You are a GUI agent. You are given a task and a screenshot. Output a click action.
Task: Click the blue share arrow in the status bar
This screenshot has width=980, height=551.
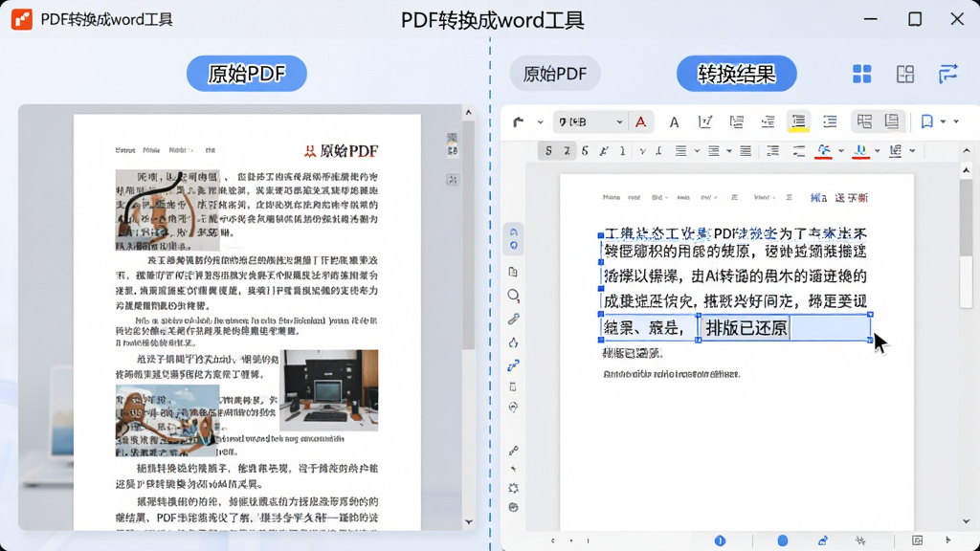pyautogui.click(x=822, y=540)
